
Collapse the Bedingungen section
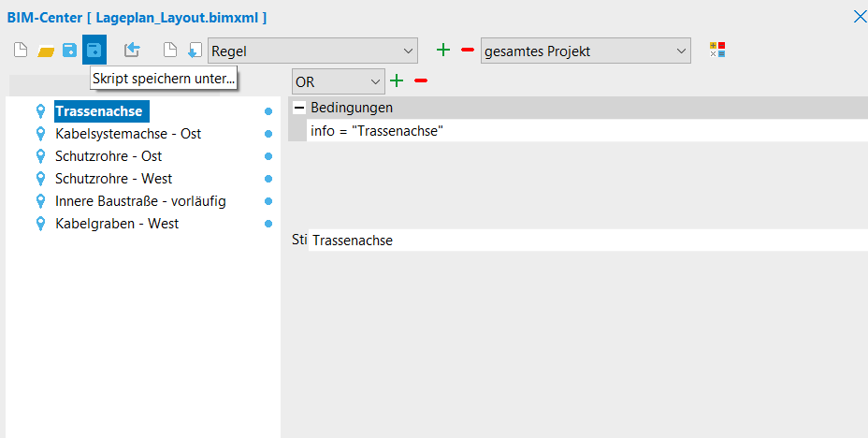[x=299, y=108]
